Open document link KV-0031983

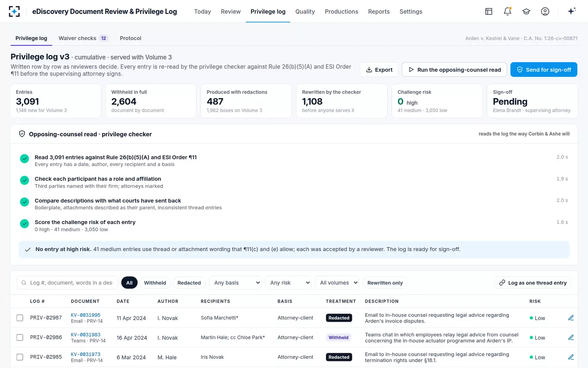click(x=86, y=334)
